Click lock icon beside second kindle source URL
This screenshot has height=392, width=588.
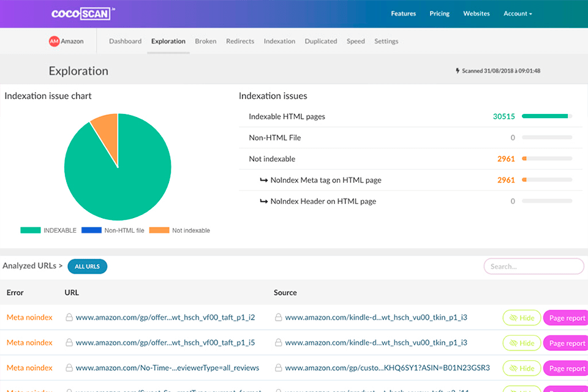click(x=278, y=342)
